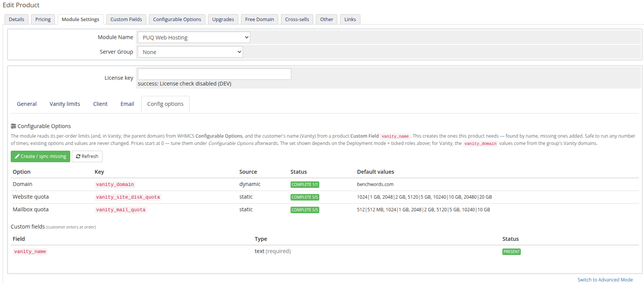Click the Edit Product heading
The height and width of the screenshot is (283, 644).
click(21, 5)
